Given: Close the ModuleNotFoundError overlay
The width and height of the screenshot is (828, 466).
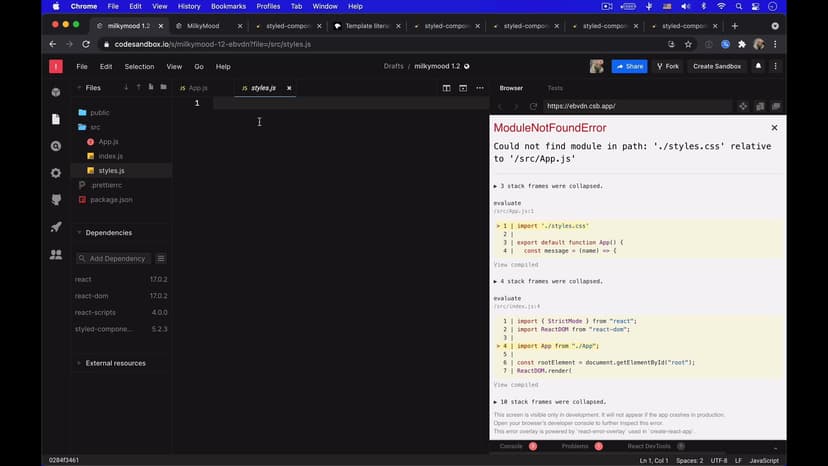Looking at the screenshot, I should point(773,128).
